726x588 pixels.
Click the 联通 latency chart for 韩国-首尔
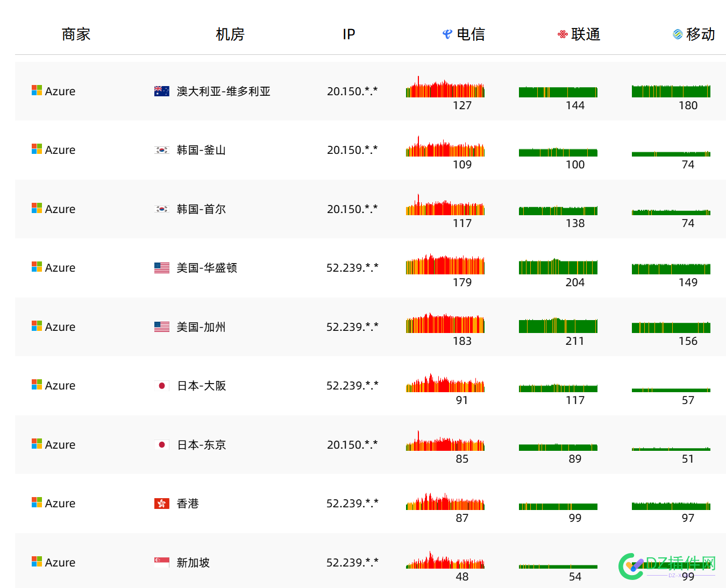(x=558, y=210)
